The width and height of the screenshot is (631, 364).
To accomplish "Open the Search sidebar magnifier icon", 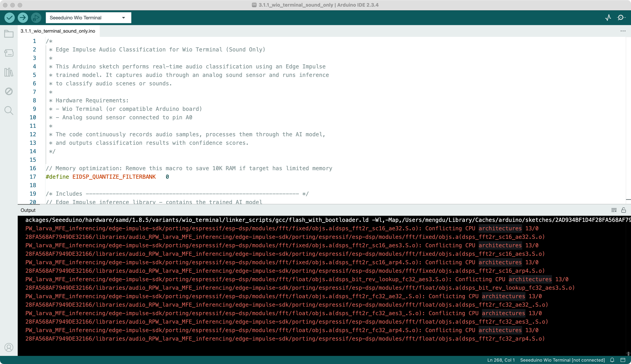I will [9, 110].
